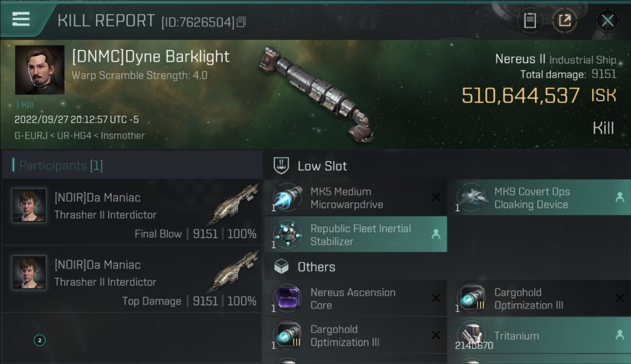The image size is (631, 364).
Task: Copy the kill report ID icon
Action: (x=242, y=22)
